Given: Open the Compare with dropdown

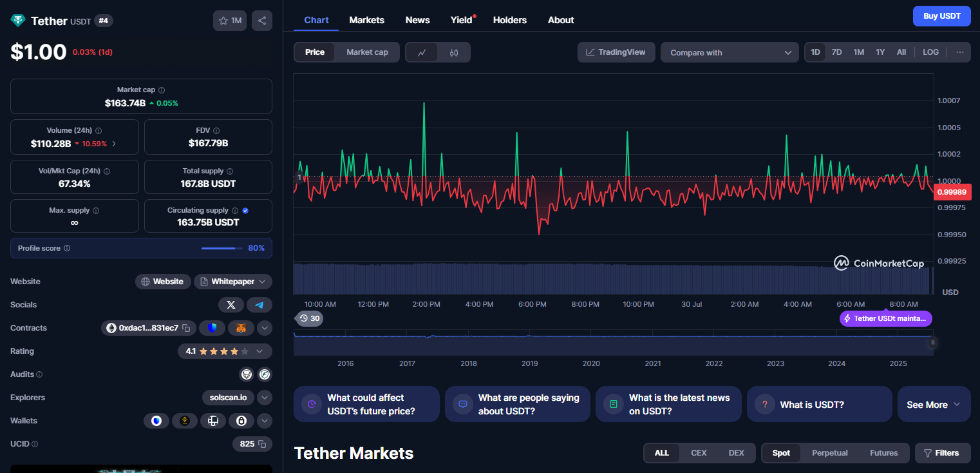Looking at the screenshot, I should pos(730,52).
